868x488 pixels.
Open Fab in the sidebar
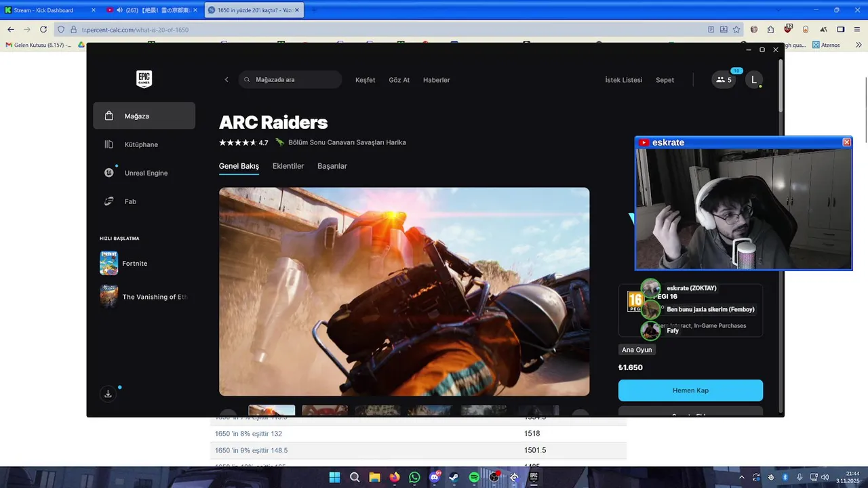coord(144,201)
